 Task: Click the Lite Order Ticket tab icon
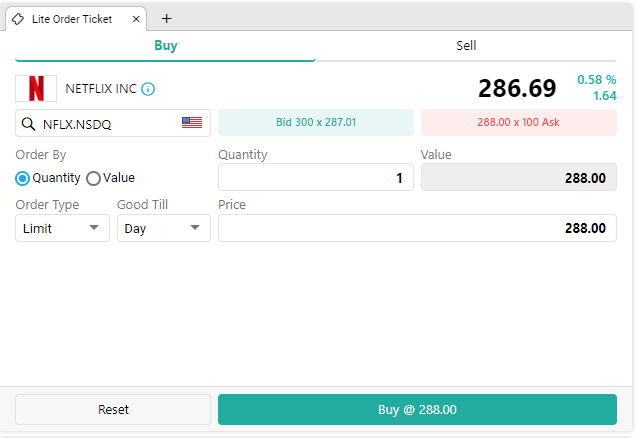pos(18,19)
